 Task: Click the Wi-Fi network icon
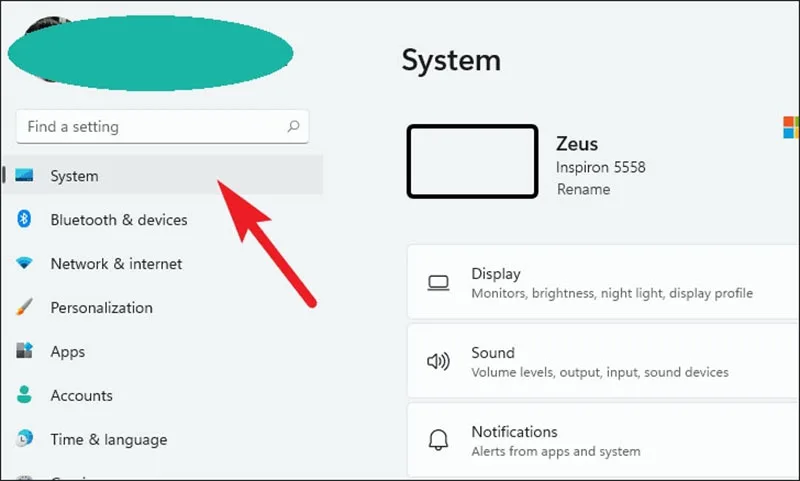click(x=24, y=263)
